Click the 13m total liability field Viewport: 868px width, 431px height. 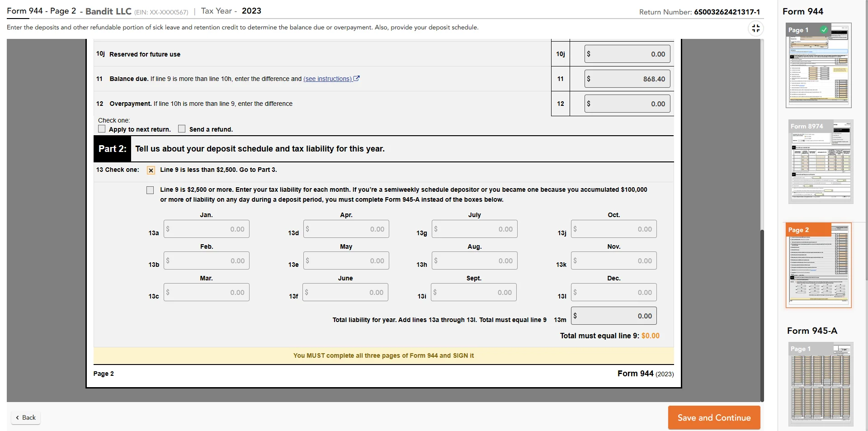tap(613, 316)
